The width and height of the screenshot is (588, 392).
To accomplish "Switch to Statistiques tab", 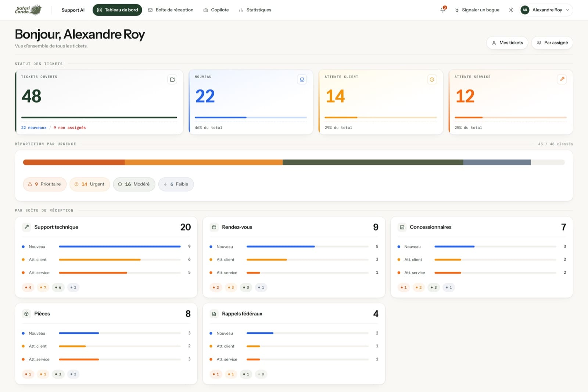I will pyautogui.click(x=255, y=10).
